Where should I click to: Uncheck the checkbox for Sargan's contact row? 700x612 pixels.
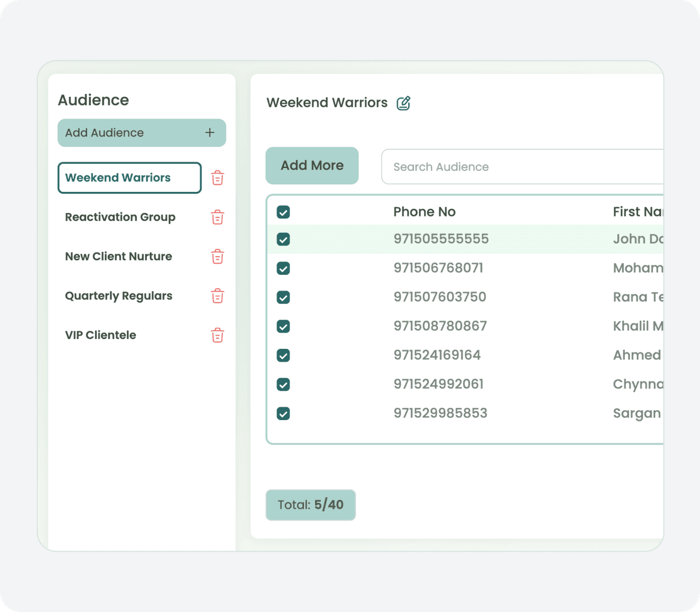(x=283, y=414)
